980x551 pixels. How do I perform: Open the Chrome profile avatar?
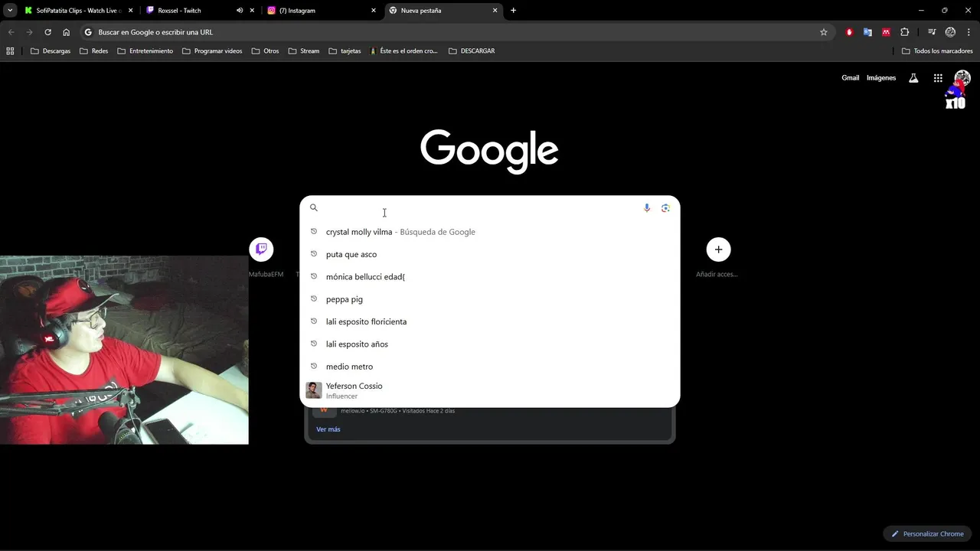coord(950,32)
